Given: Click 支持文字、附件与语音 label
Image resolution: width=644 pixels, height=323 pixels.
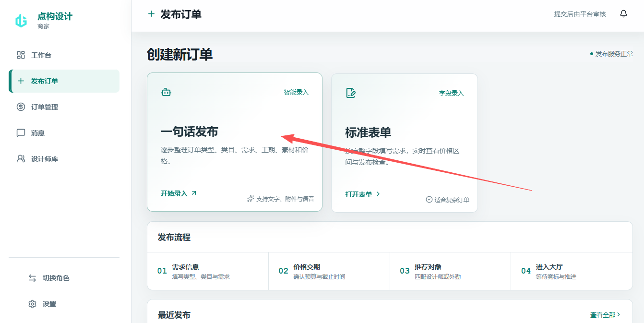Looking at the screenshot, I should [x=285, y=199].
